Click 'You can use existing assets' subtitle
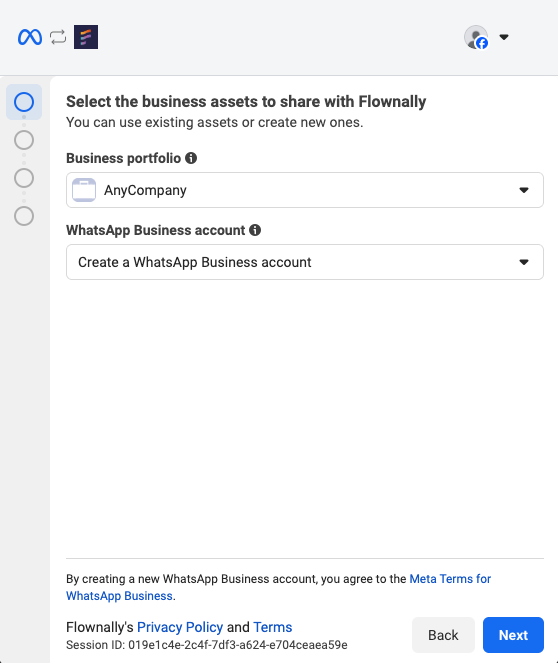558x663 pixels. (x=215, y=122)
